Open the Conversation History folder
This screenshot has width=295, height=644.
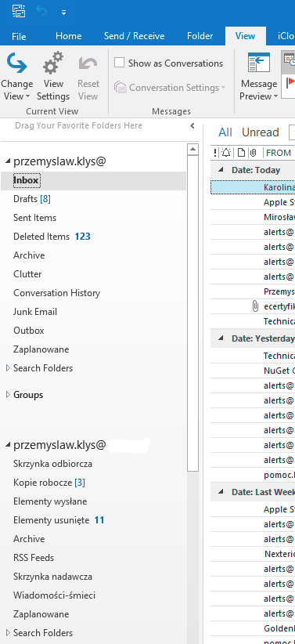click(56, 293)
